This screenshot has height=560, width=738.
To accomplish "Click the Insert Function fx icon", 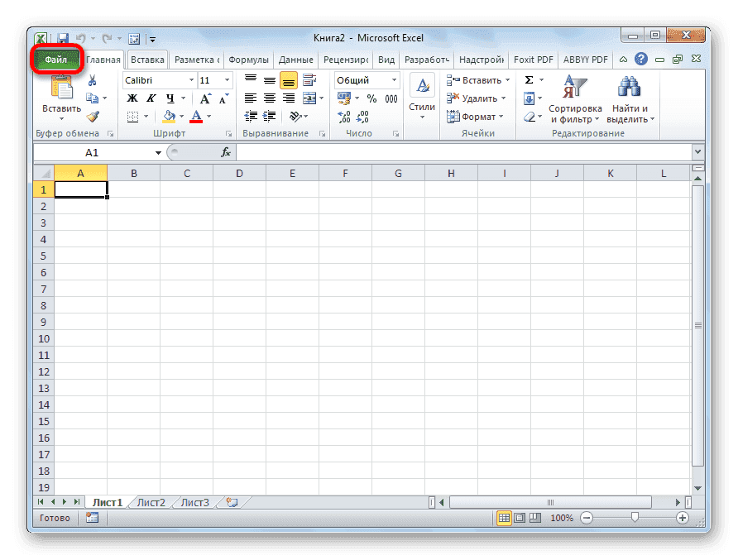I will click(225, 152).
